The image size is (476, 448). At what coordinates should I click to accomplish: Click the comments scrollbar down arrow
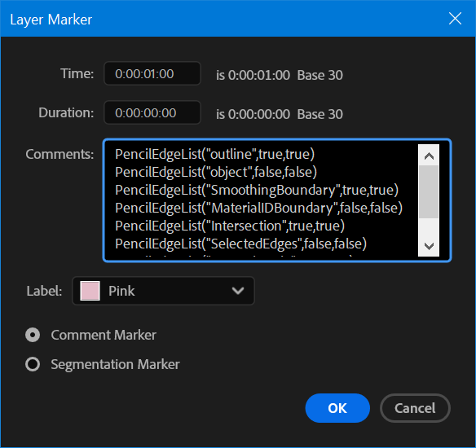pyautogui.click(x=429, y=246)
